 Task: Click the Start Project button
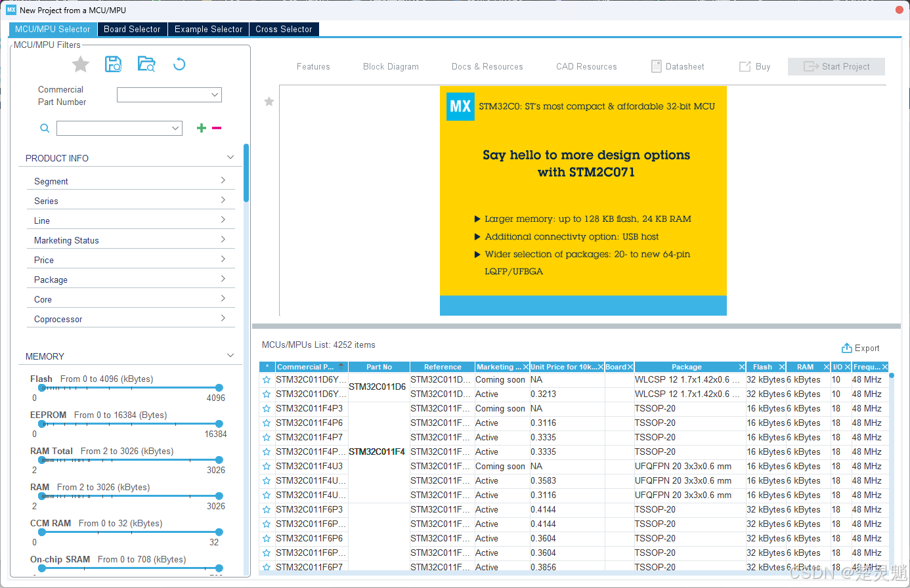pyautogui.click(x=836, y=66)
